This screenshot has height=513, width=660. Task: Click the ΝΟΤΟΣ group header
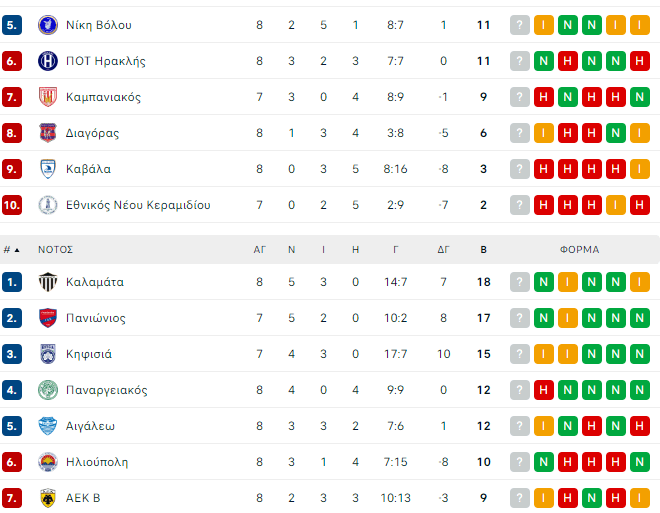click(x=56, y=250)
